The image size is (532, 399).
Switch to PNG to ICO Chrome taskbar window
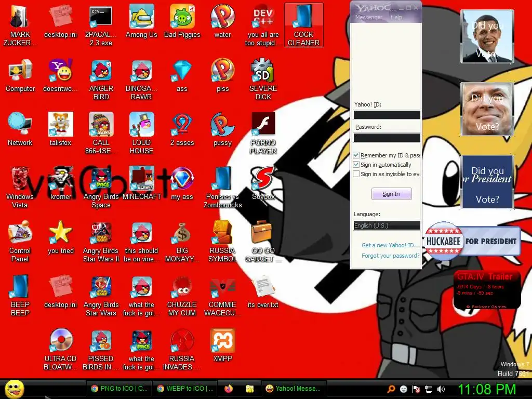(119, 389)
